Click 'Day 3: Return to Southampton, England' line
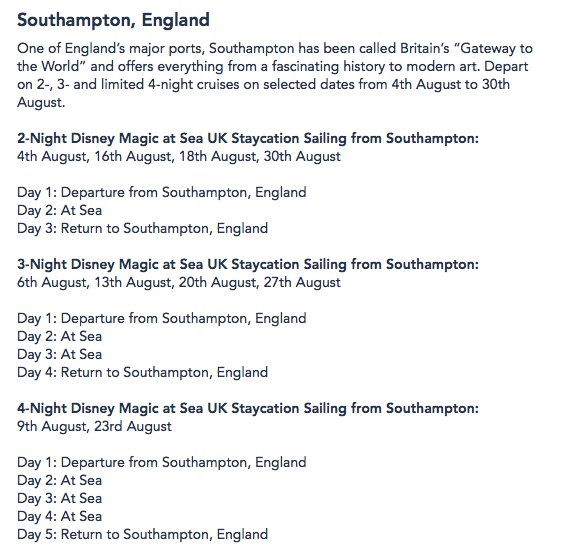 143,229
